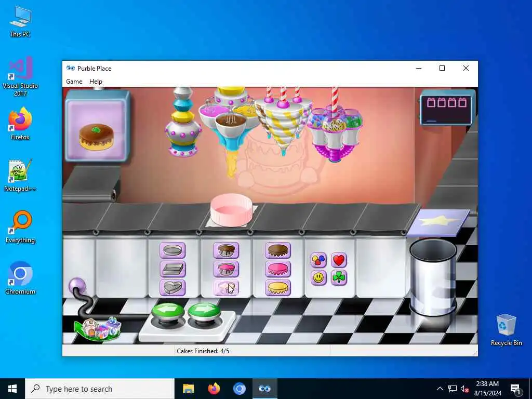Select the round cake pan button

[x=172, y=250]
